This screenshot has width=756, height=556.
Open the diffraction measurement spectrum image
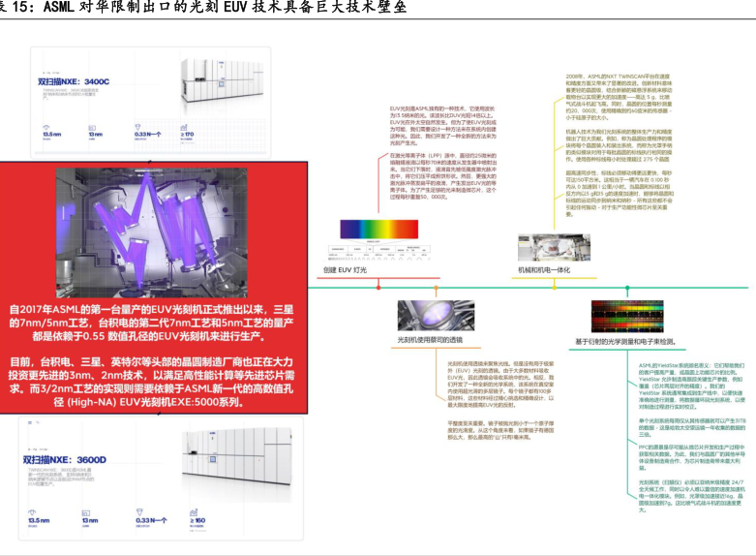(627, 316)
